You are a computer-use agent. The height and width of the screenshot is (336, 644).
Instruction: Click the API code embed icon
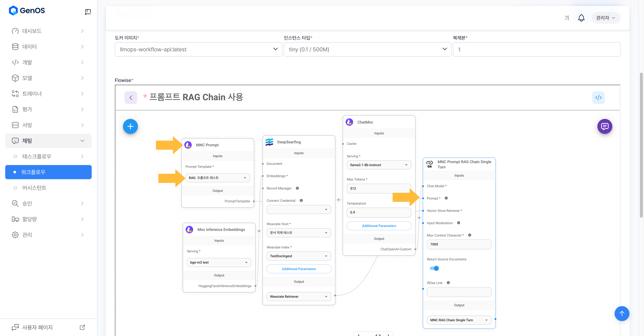(598, 98)
